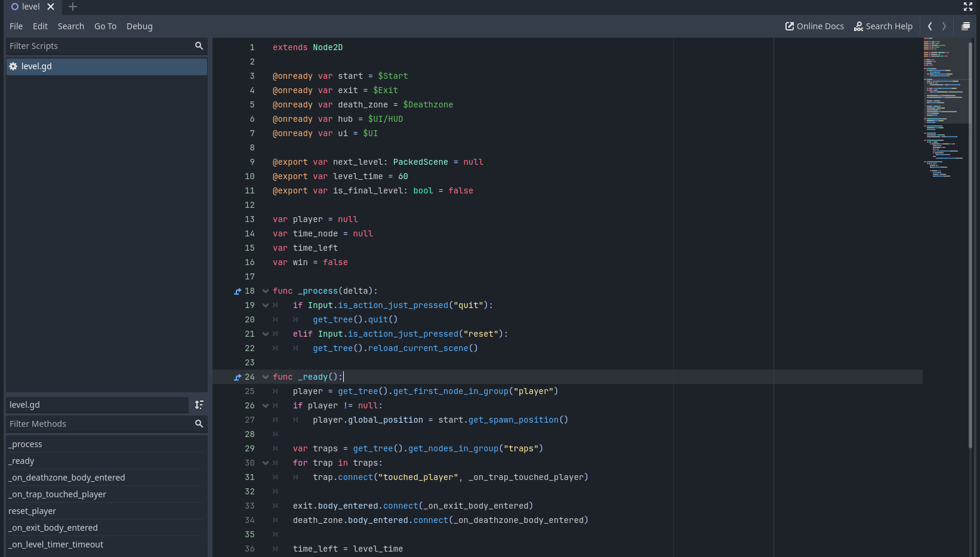Make script editor floating window icon
Viewport: 980px width, 557px height.
click(966, 26)
